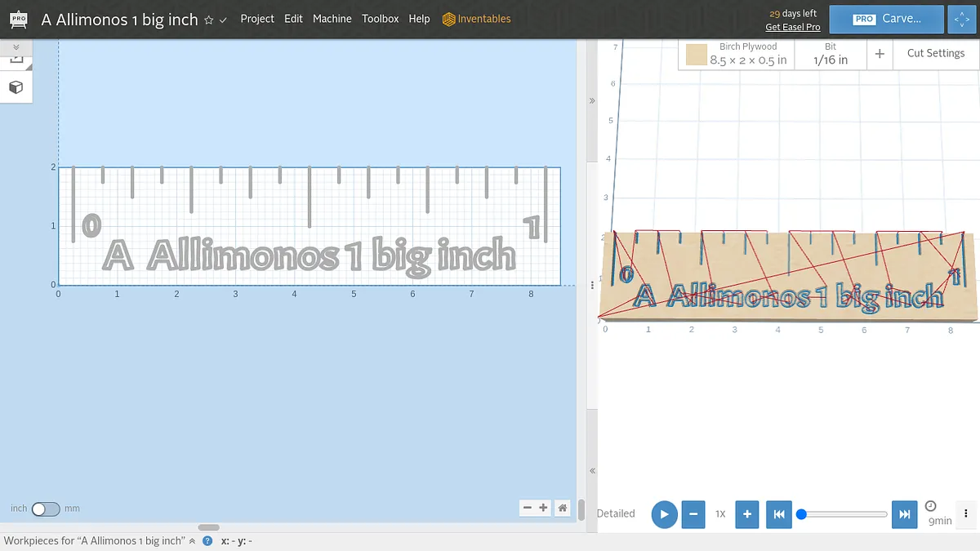The height and width of the screenshot is (551, 980).
Task: Play the carve simulation preview
Action: click(664, 514)
